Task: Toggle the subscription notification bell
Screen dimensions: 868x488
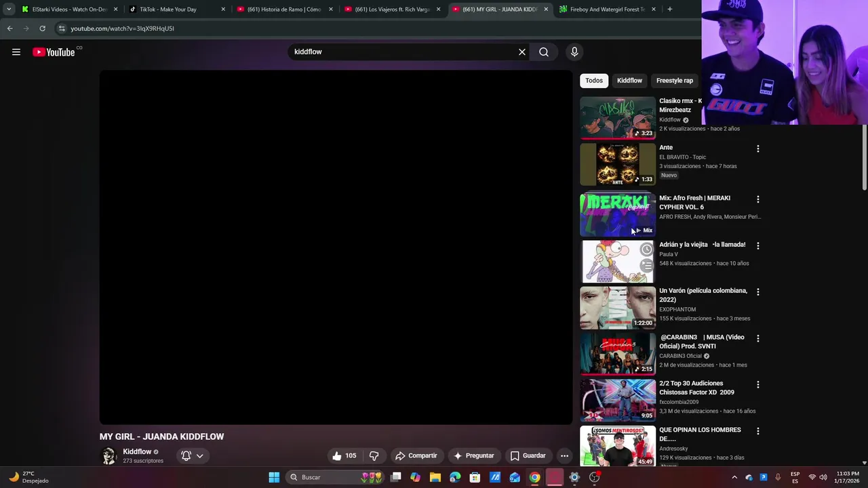Action: [186, 455]
